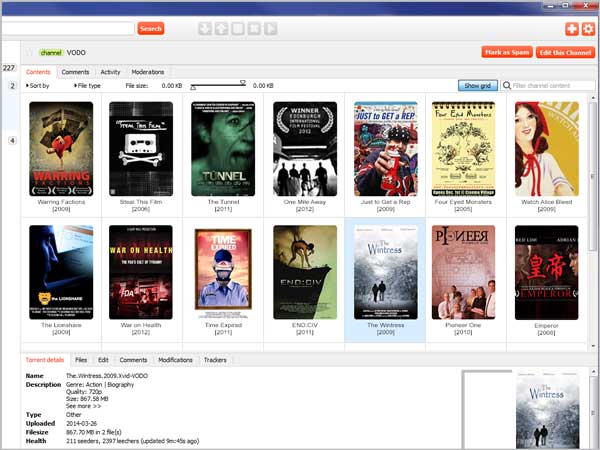Select the Just to Get a Rep poster
Viewport: 600px width, 450px height.
coord(386,149)
